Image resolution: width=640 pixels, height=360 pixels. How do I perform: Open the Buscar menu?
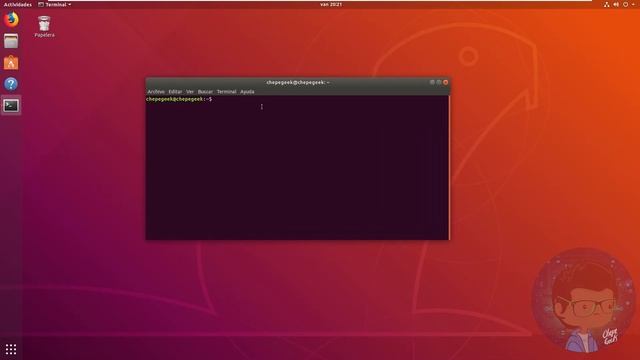[205, 92]
